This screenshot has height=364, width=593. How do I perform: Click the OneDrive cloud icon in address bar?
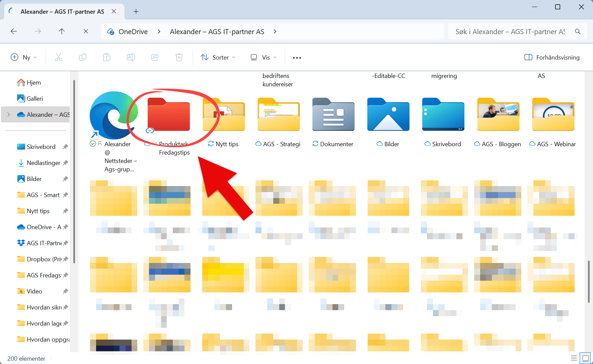point(110,31)
